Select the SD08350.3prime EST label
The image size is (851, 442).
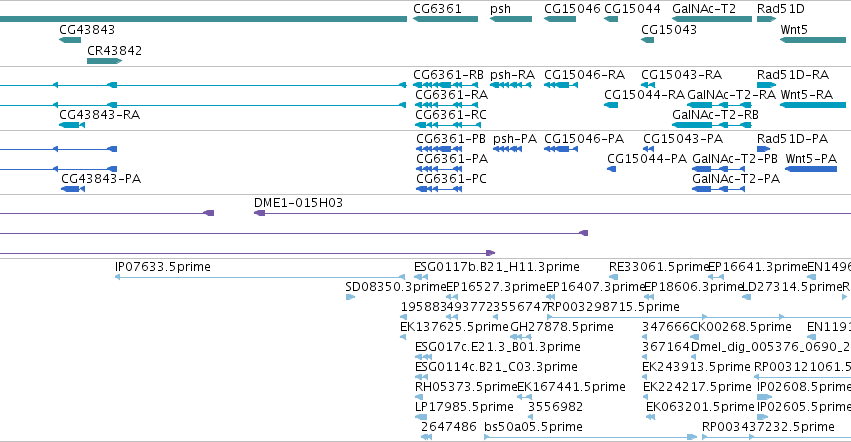pyautogui.click(x=396, y=287)
